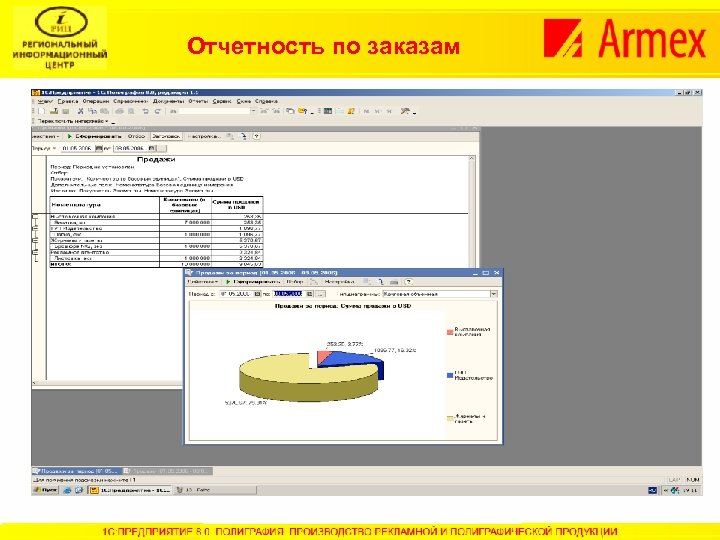
Task: Click print icon in chart window toolbar
Action: [394, 282]
